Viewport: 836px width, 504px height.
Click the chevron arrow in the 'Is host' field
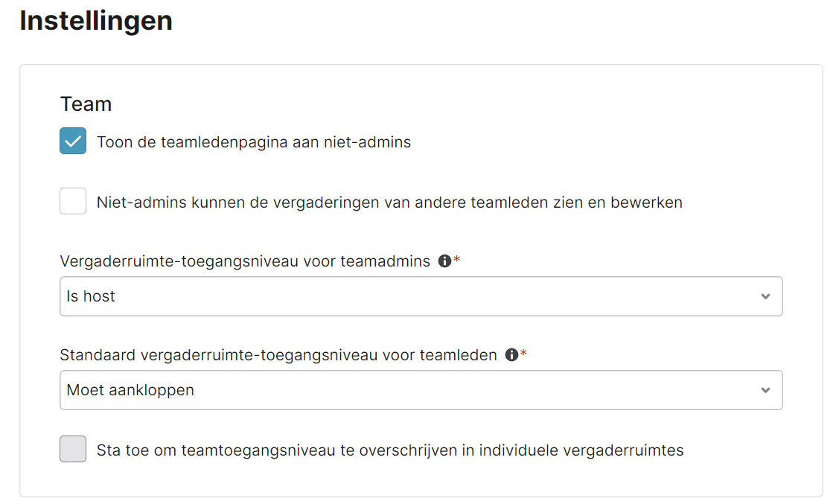(x=765, y=296)
